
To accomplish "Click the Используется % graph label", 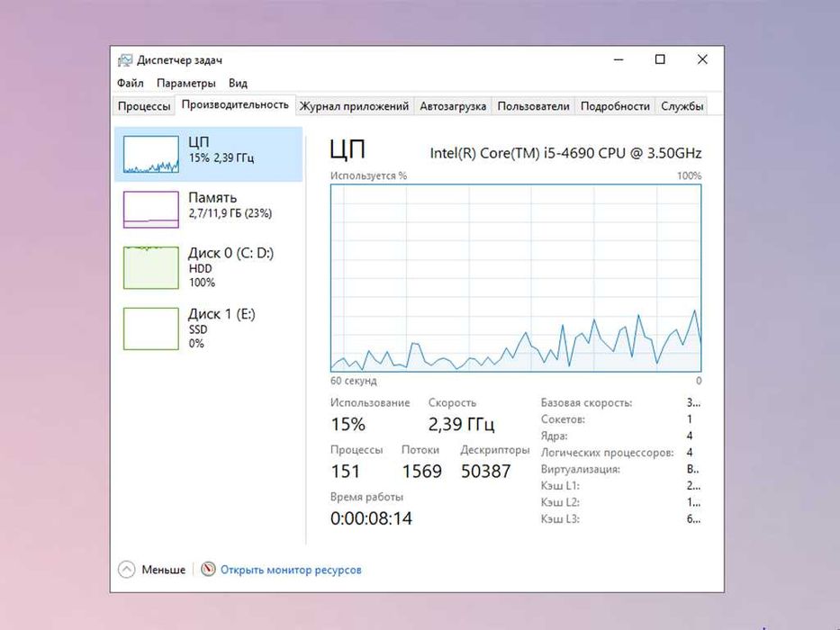I will click(x=368, y=175).
